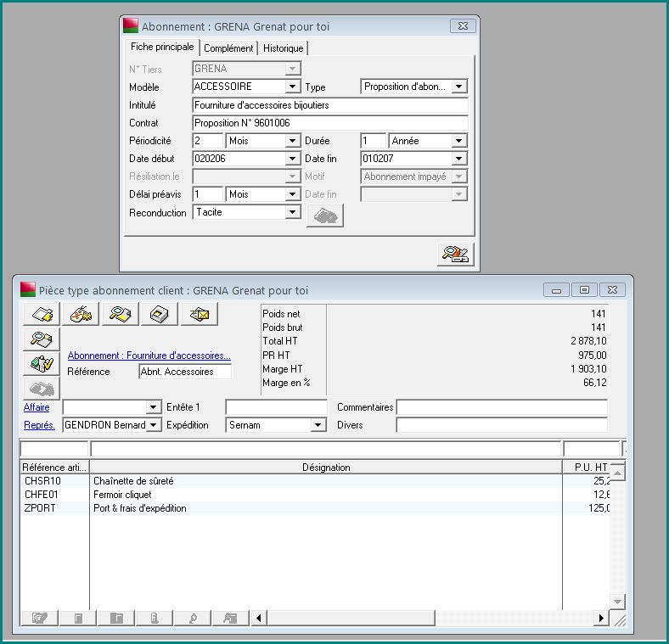Click the Durée number field
Screen dimensions: 669x644
(x=374, y=141)
